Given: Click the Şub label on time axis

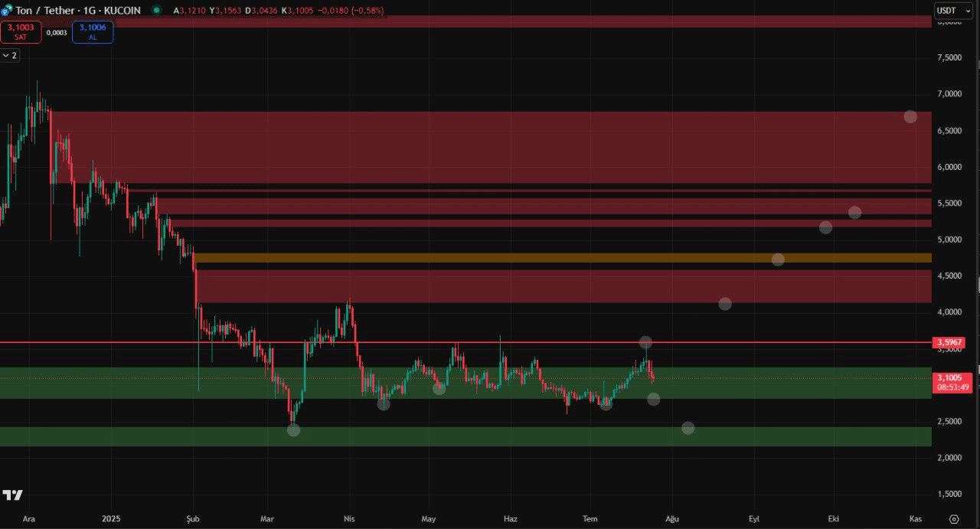Looking at the screenshot, I should pos(193,519).
